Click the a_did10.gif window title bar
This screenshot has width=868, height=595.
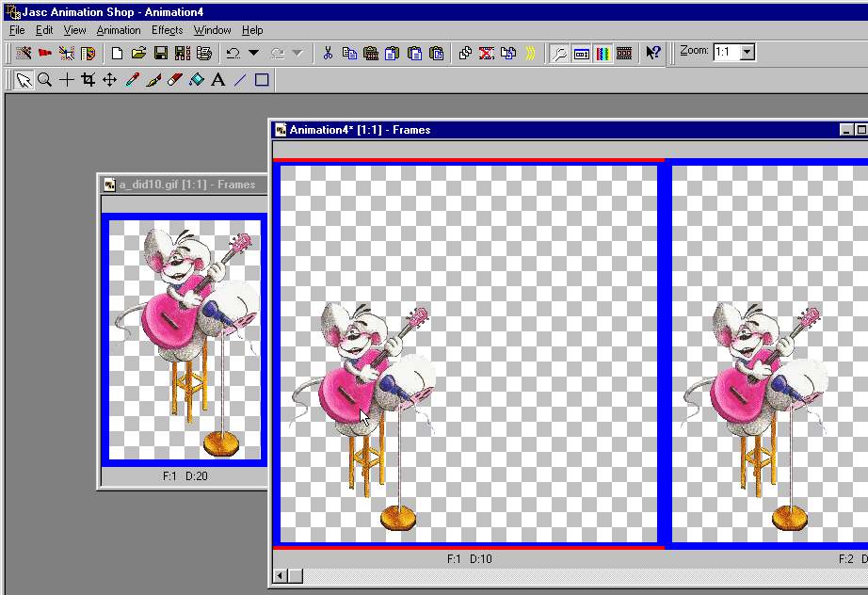[x=184, y=185]
